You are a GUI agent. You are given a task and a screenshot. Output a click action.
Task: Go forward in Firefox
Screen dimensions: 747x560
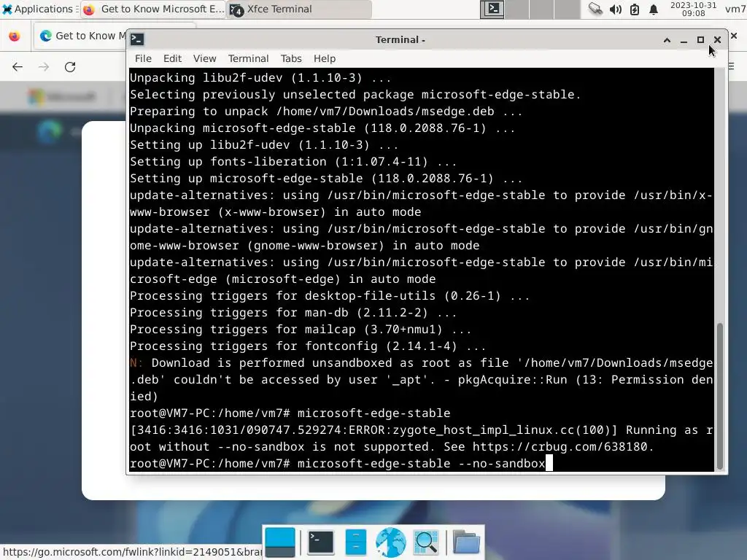tap(44, 66)
